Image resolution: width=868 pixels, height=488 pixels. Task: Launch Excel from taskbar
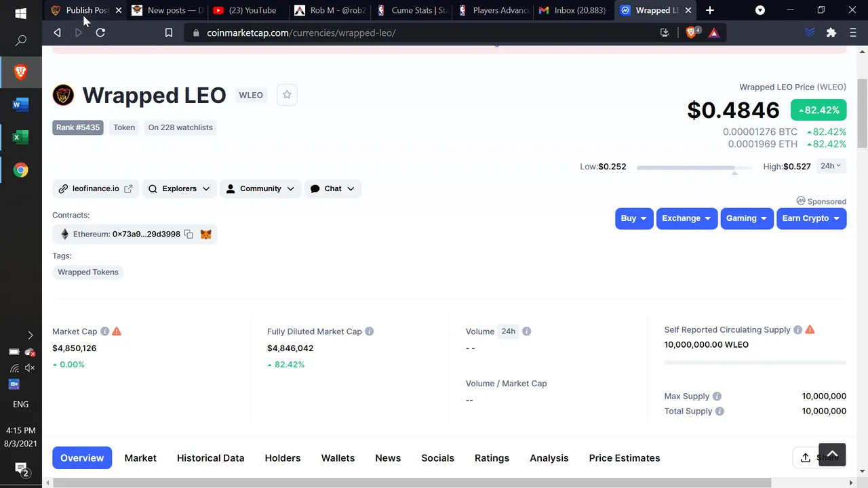(x=20, y=138)
